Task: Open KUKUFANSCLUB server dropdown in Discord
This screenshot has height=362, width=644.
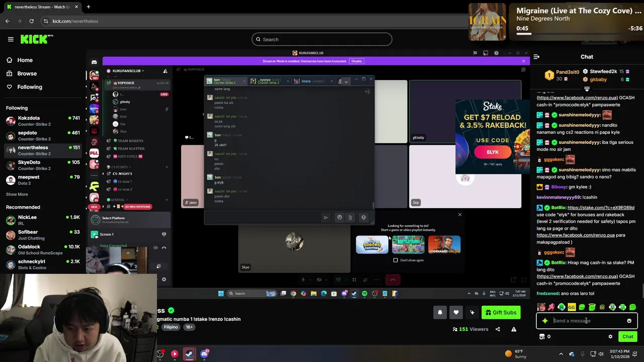Action: pos(128,71)
